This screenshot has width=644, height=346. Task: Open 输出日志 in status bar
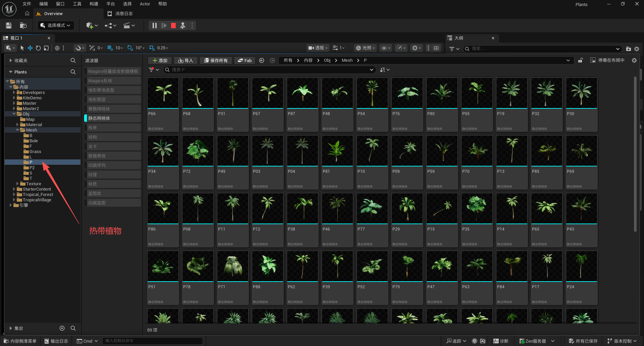pos(56,341)
